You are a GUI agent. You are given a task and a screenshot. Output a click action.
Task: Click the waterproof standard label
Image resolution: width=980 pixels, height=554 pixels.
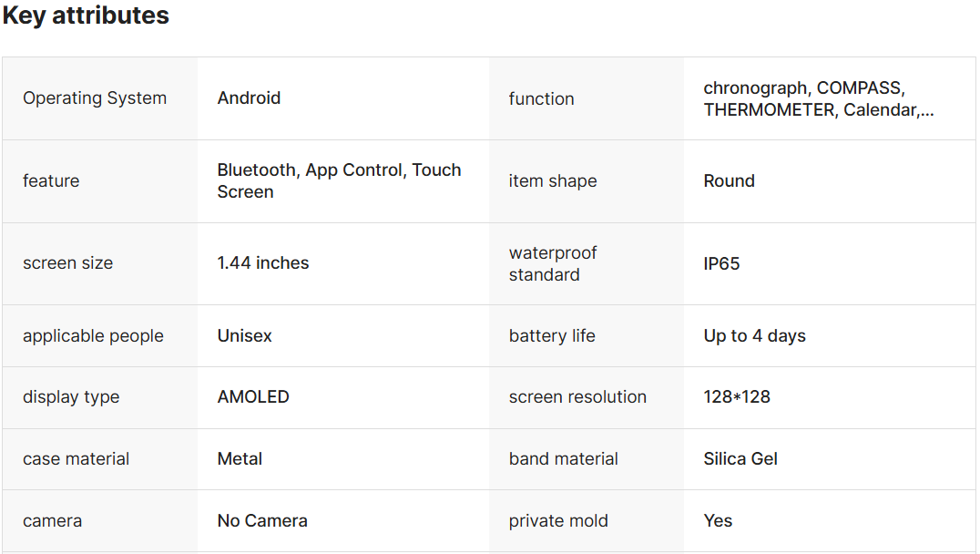point(553,263)
